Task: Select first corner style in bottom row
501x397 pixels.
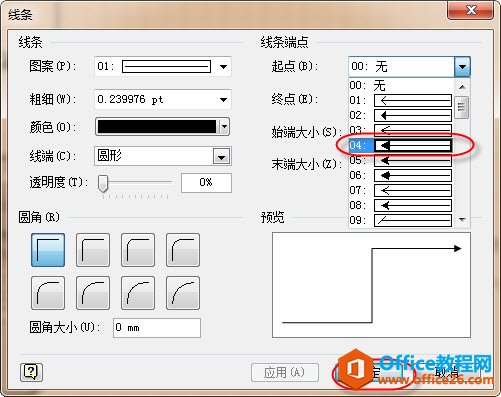Action: 48,293
